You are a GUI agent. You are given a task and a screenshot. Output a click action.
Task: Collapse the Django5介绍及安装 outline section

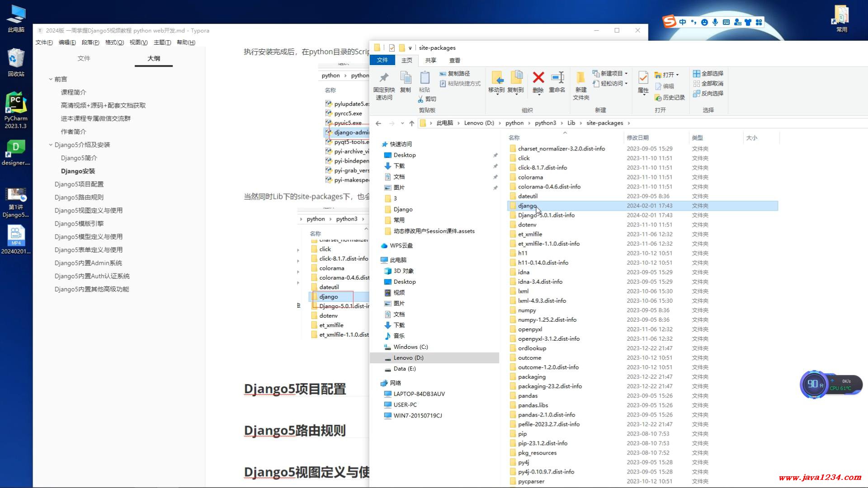coord(51,145)
